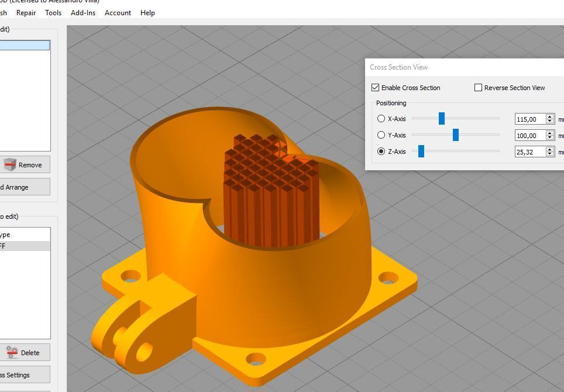Increase the X-Axis value with up arrow

(549, 116)
